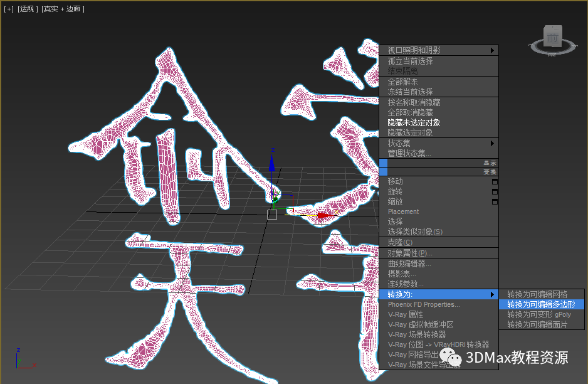The image size is (588, 384).
Task: Choose 转换为可变形 gPoly
Action: click(x=542, y=314)
